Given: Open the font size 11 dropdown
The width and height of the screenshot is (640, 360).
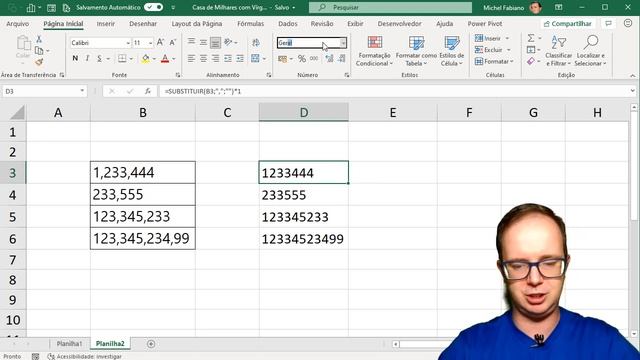Looking at the screenshot, I should (x=151, y=43).
